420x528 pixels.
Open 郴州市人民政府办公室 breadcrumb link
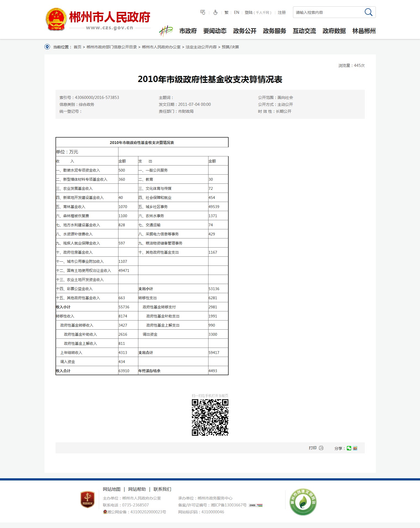click(161, 47)
